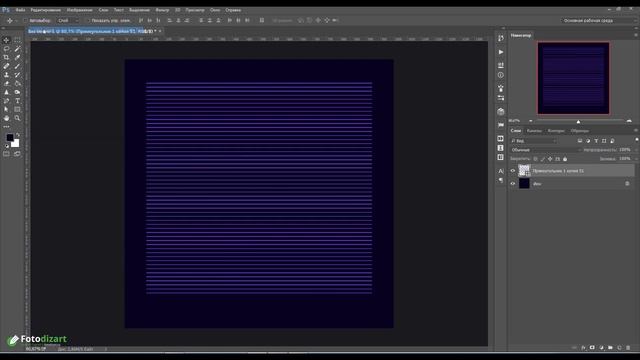
Task: Select the Hand tool
Action: click(6, 118)
